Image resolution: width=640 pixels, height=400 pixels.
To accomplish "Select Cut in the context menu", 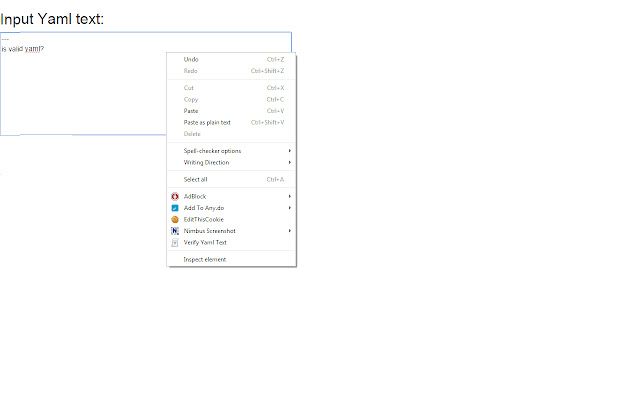I will coord(231,88).
